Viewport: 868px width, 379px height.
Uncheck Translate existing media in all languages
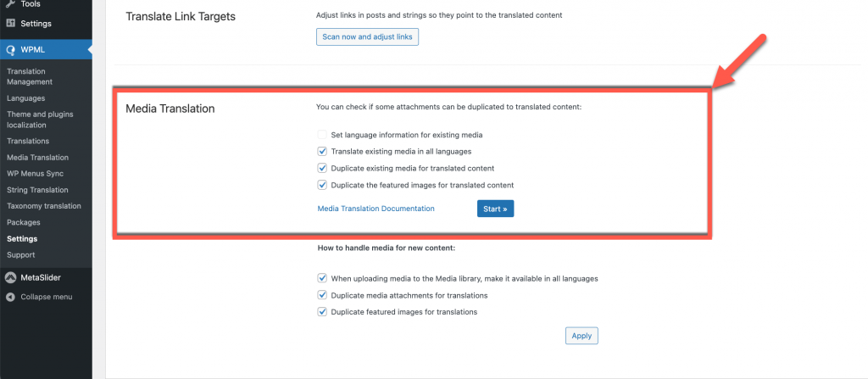point(322,151)
